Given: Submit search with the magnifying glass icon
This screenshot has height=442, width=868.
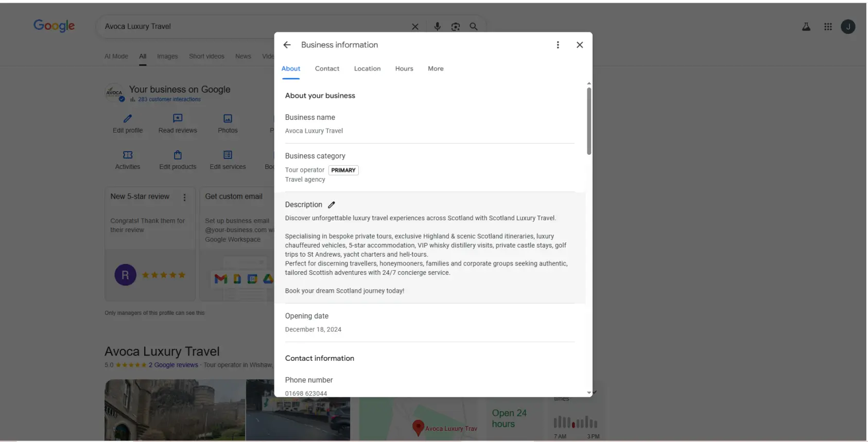Looking at the screenshot, I should [474, 27].
